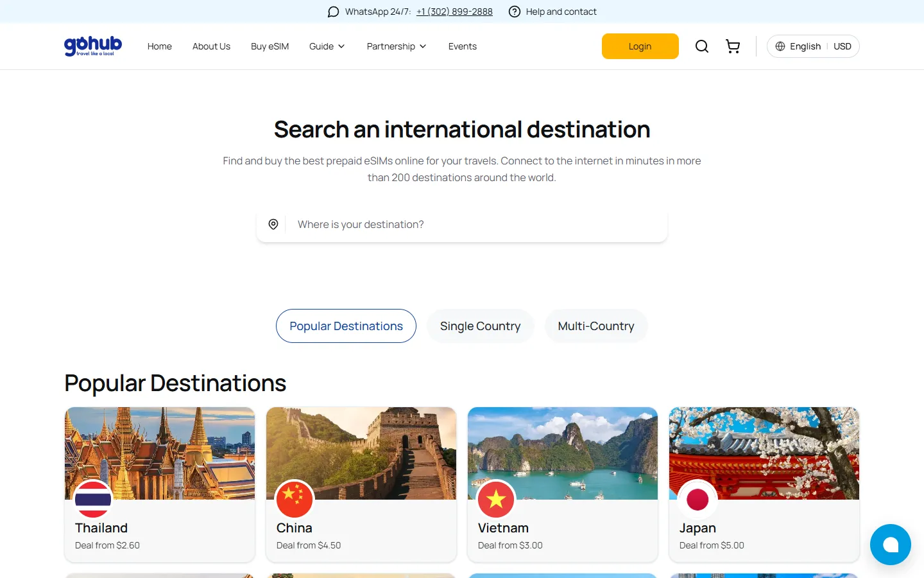Screen dimensions: 924x578
Task: Select the Popular Destinations tab
Action: pos(346,326)
